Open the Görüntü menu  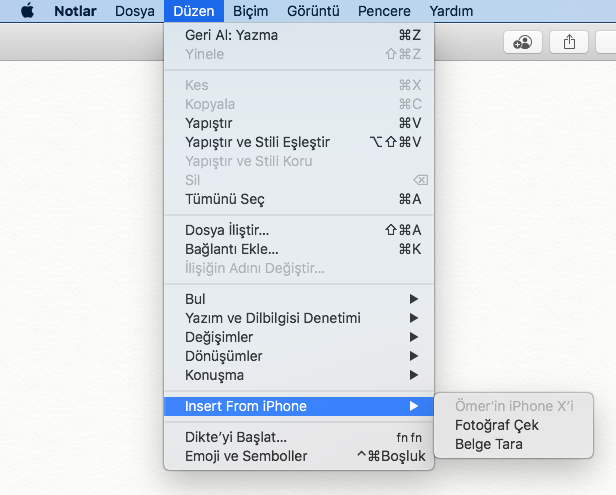click(x=313, y=11)
